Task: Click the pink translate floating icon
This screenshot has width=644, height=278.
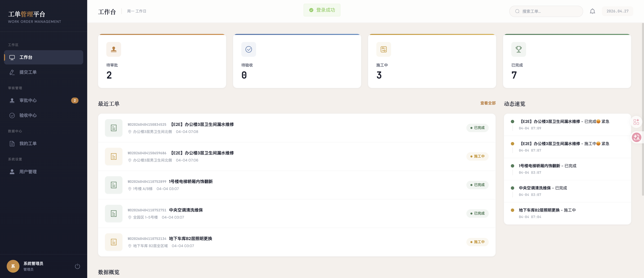Action: coord(636,137)
